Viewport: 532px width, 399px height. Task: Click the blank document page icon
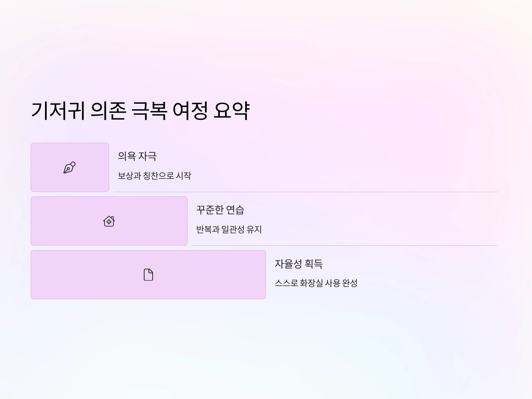148,275
